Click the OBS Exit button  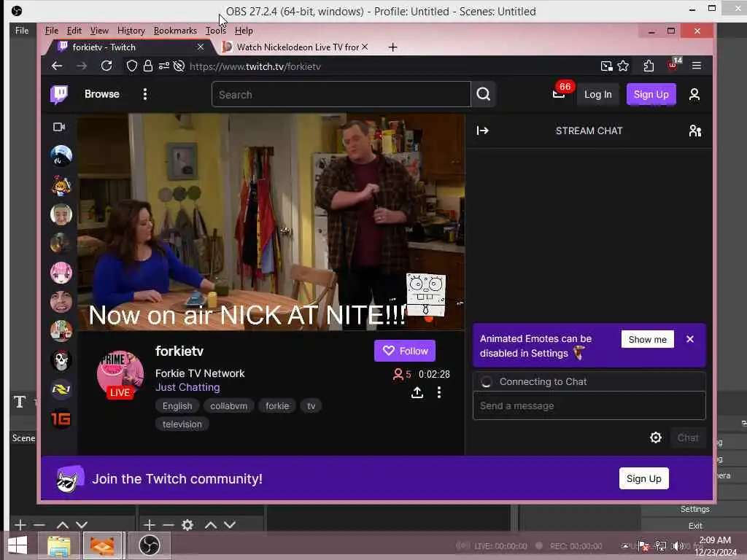point(695,526)
